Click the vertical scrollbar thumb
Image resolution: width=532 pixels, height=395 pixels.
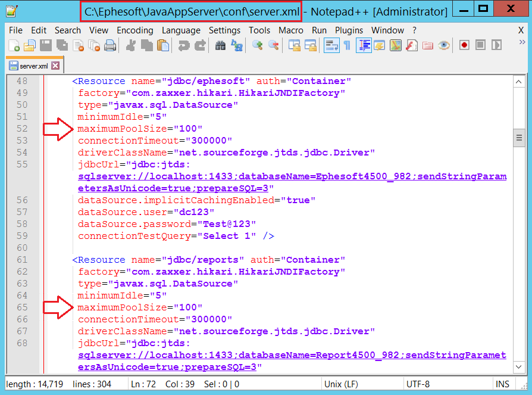[x=519, y=138]
